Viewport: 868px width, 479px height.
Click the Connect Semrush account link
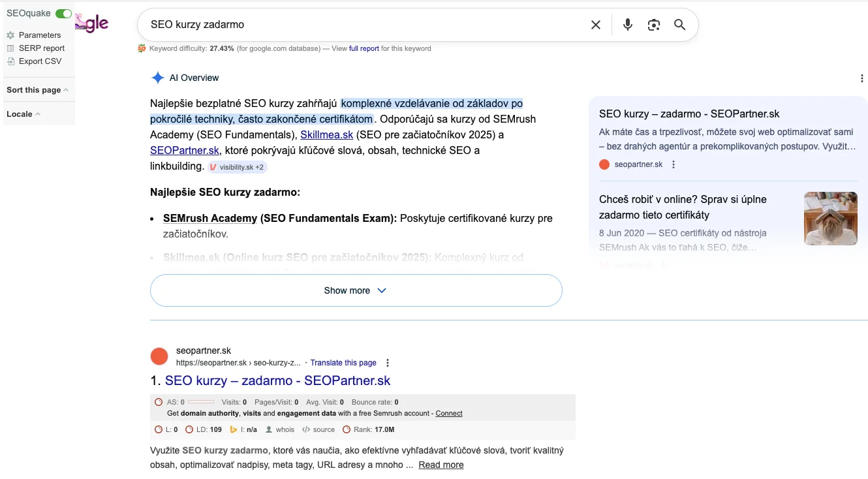coord(449,413)
